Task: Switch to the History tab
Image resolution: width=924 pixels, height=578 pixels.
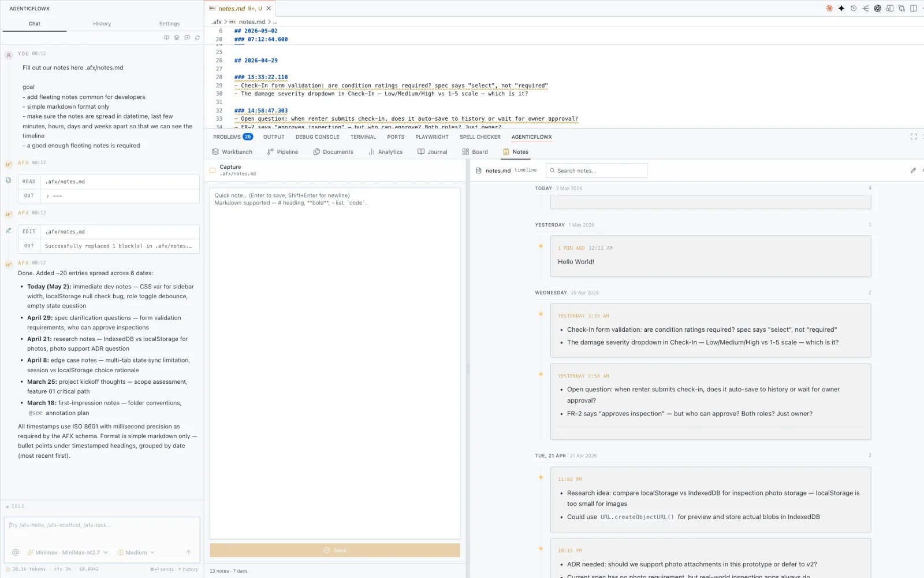Action: point(102,24)
